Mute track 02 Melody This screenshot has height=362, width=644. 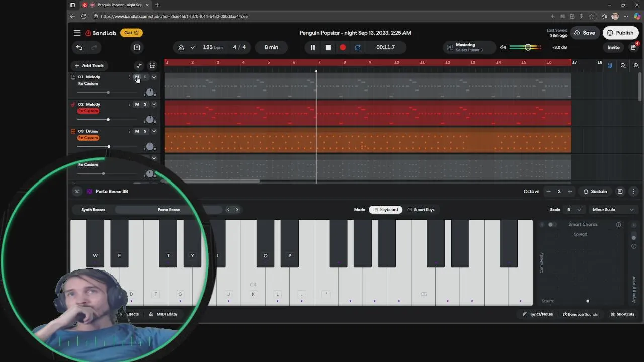click(137, 104)
